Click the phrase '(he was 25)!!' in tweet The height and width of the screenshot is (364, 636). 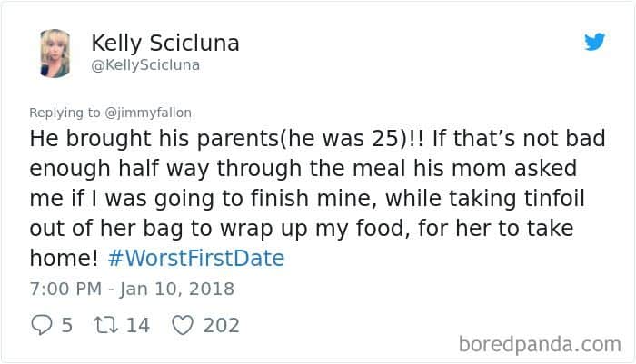(x=352, y=139)
